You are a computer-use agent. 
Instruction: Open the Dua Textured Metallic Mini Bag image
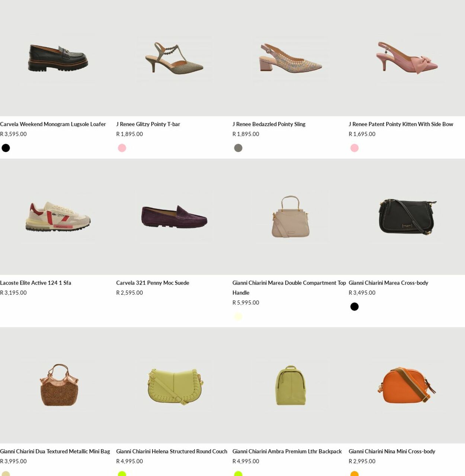tap(58, 385)
